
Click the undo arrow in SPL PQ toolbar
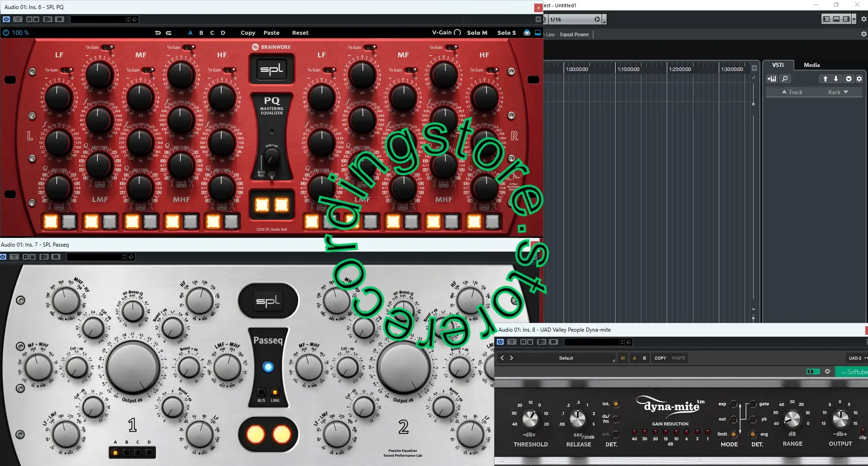pyautogui.click(x=158, y=33)
